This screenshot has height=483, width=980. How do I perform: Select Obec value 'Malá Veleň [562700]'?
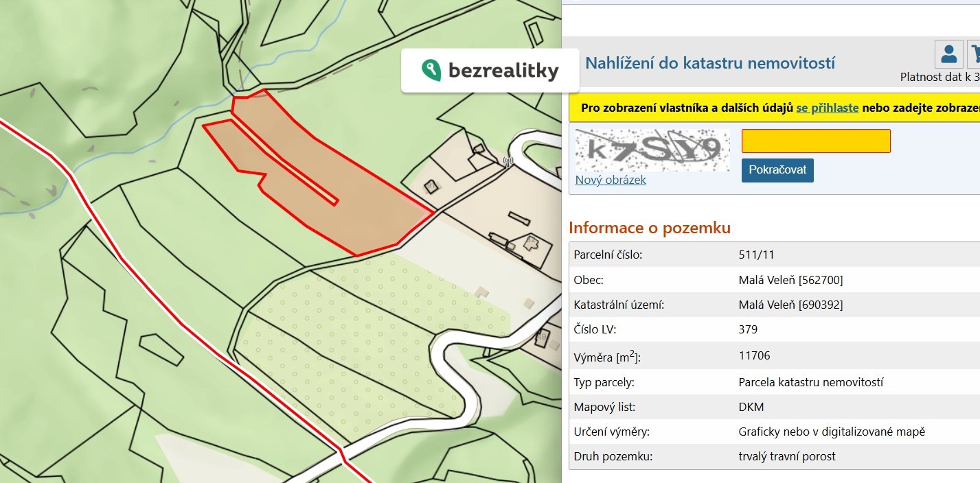pyautogui.click(x=790, y=280)
